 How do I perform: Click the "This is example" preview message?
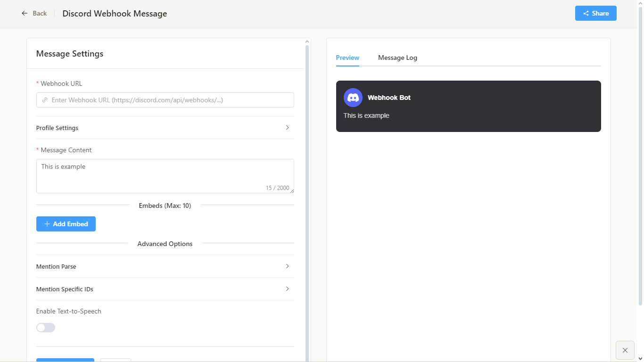[366, 115]
